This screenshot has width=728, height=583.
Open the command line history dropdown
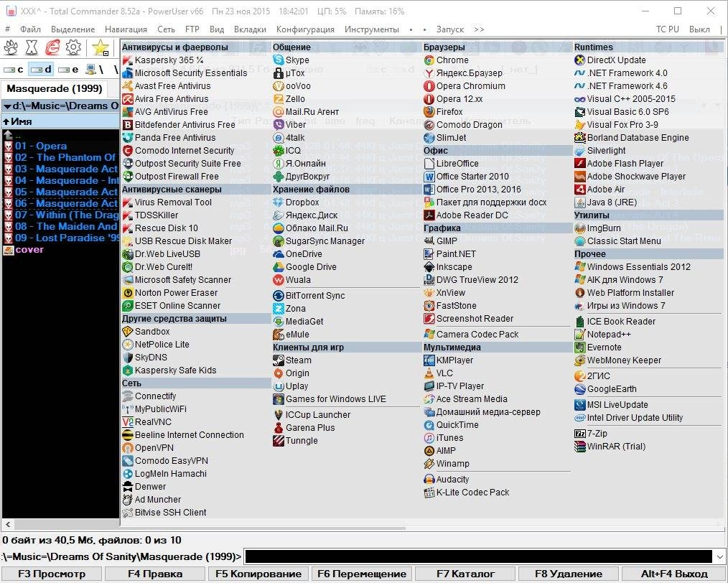(x=719, y=556)
